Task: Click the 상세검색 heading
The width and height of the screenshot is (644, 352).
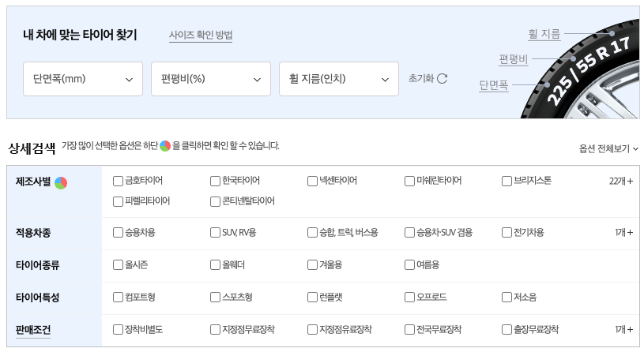Action: pos(32,148)
